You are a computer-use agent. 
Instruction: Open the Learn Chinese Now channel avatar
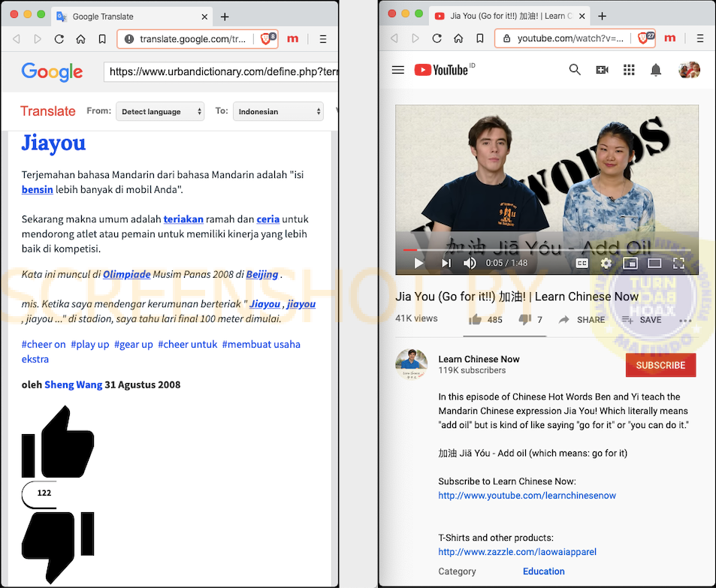point(412,364)
